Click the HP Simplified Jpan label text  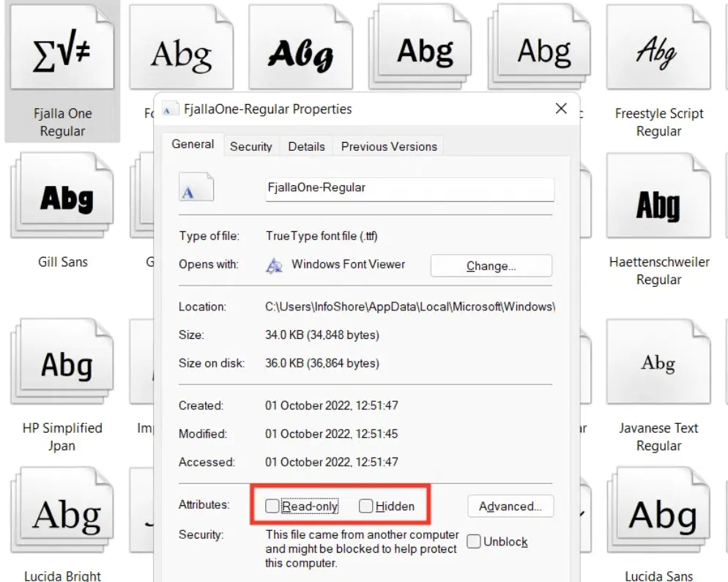[x=62, y=437]
